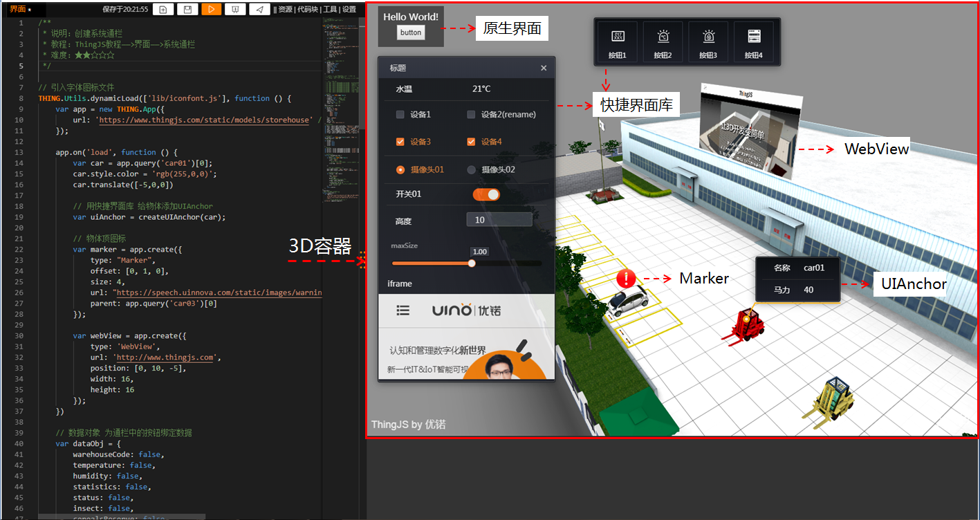This screenshot has height=520, width=980.
Task: Open the 设置 menu
Action: click(349, 10)
